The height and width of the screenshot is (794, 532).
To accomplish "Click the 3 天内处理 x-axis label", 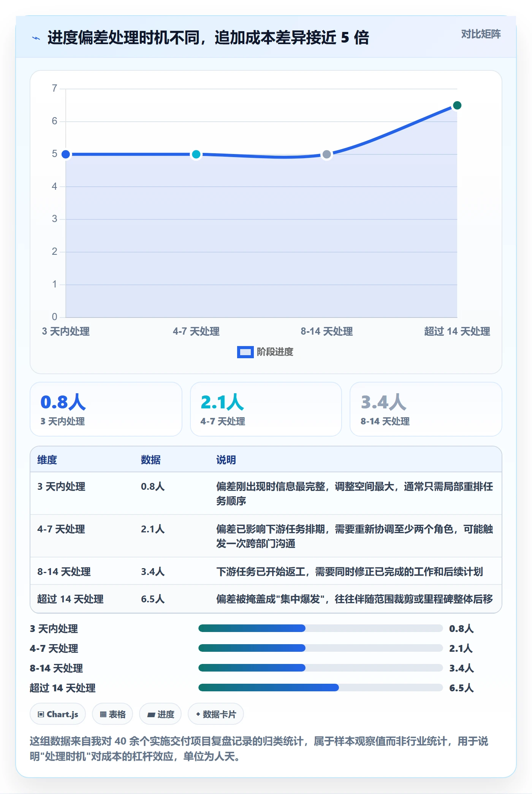I will (66, 331).
